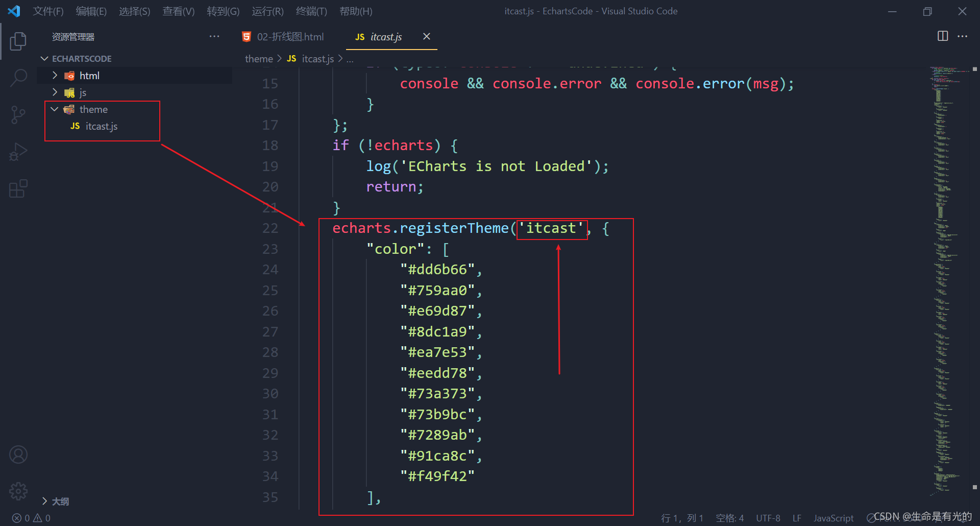Collapse the theme folder
This screenshot has width=980, height=526.
point(55,109)
